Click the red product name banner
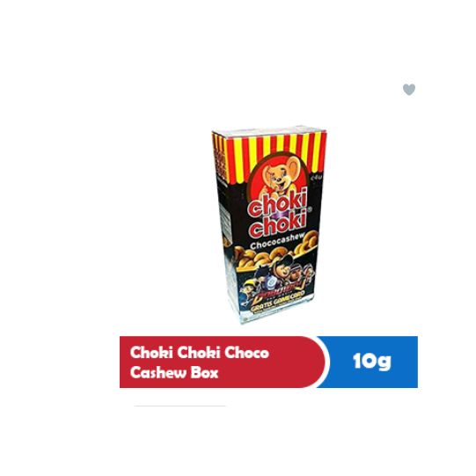The image size is (476, 476). [222, 362]
